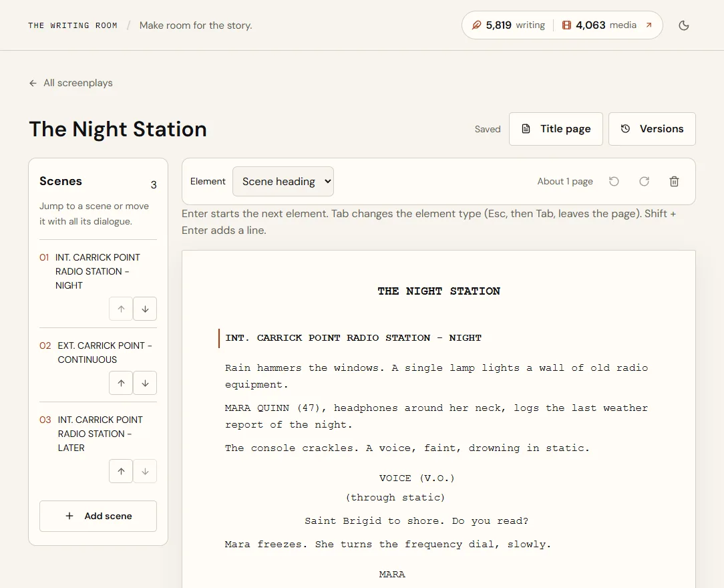Move scene 02 down
The width and height of the screenshot is (724, 588).
[145, 383]
